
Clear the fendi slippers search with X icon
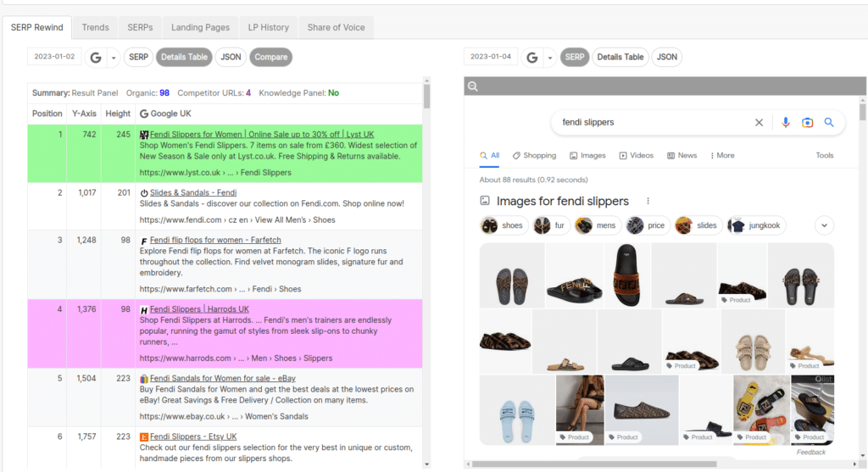pos(759,123)
